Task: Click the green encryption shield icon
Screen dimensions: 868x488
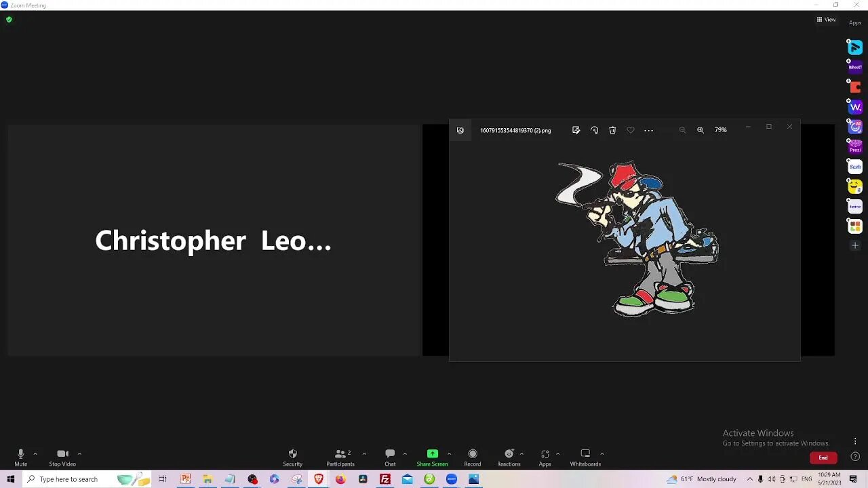Action: click(x=9, y=20)
